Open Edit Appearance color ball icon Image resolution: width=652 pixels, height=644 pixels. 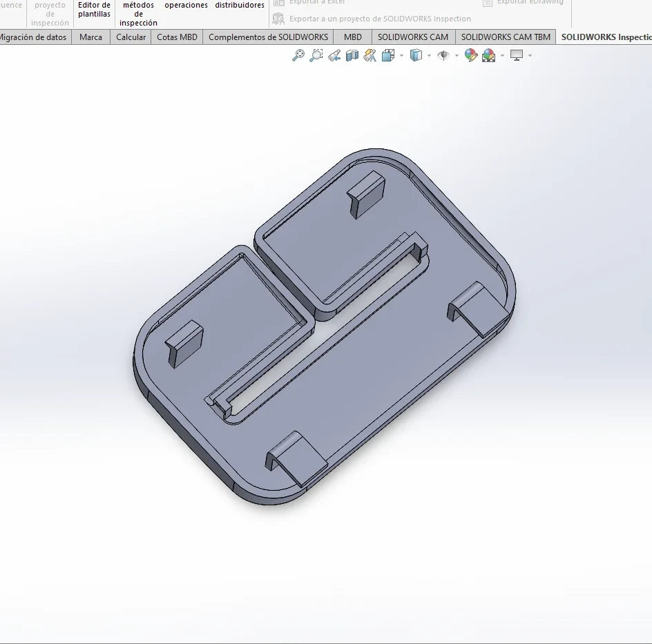(x=471, y=55)
